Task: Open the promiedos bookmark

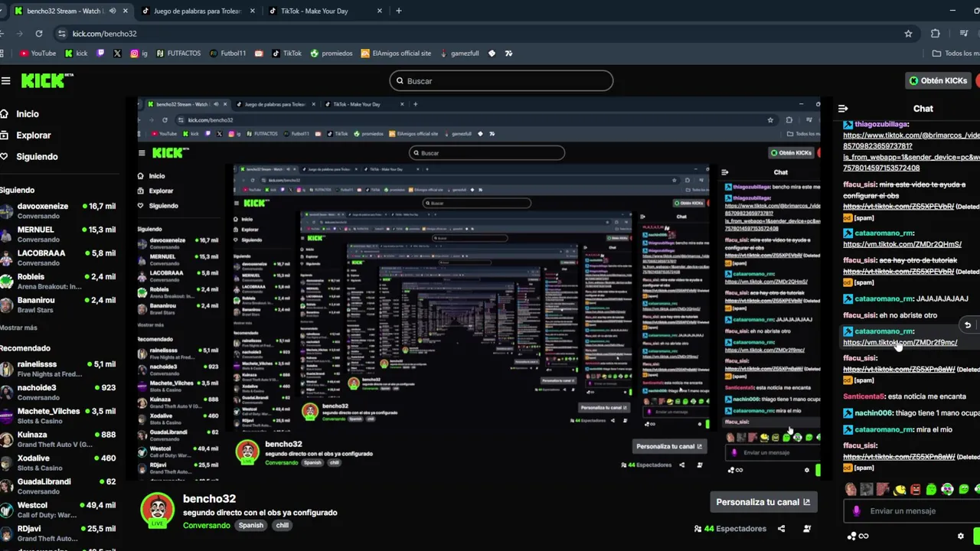Action: [x=332, y=54]
